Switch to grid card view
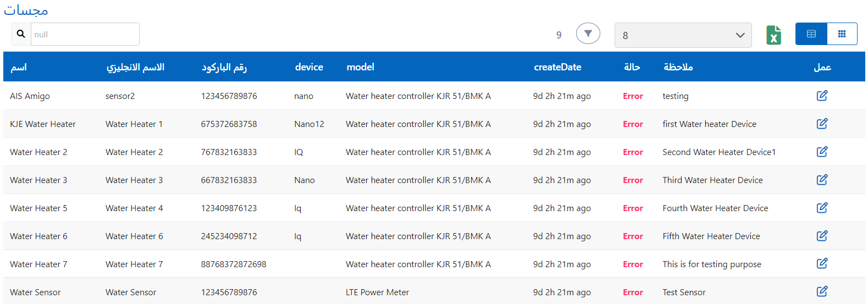Image resolution: width=868 pixels, height=304 pixels. 842,34
